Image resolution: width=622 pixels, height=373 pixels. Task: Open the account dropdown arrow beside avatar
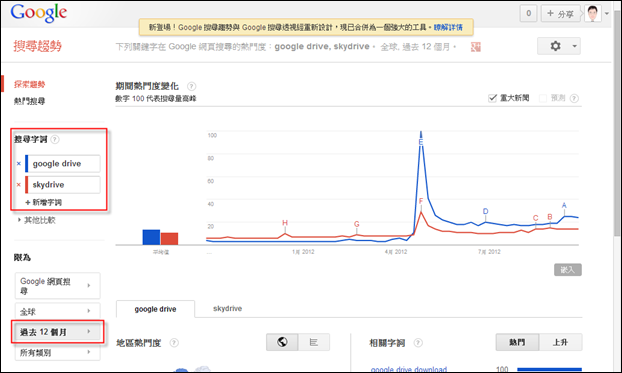607,13
